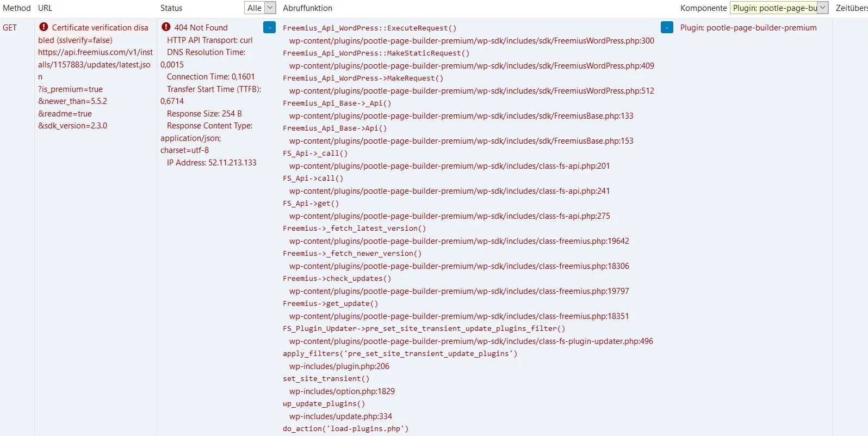Click the Komponente column header label

[703, 8]
